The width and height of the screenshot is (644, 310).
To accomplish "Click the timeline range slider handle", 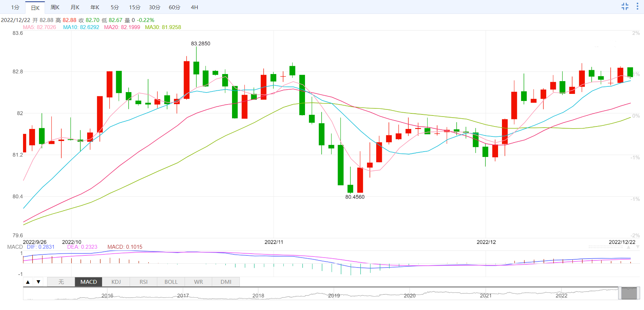I will tap(629, 293).
